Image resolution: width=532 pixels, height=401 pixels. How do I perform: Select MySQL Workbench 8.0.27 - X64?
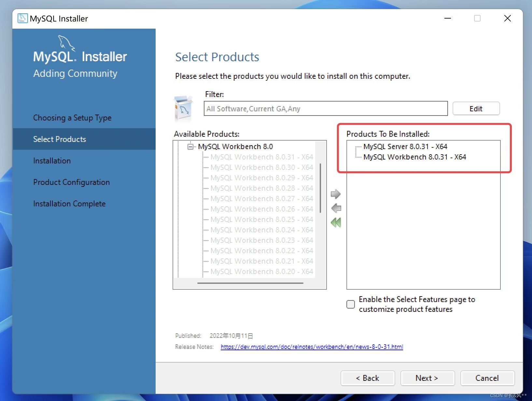262,199
